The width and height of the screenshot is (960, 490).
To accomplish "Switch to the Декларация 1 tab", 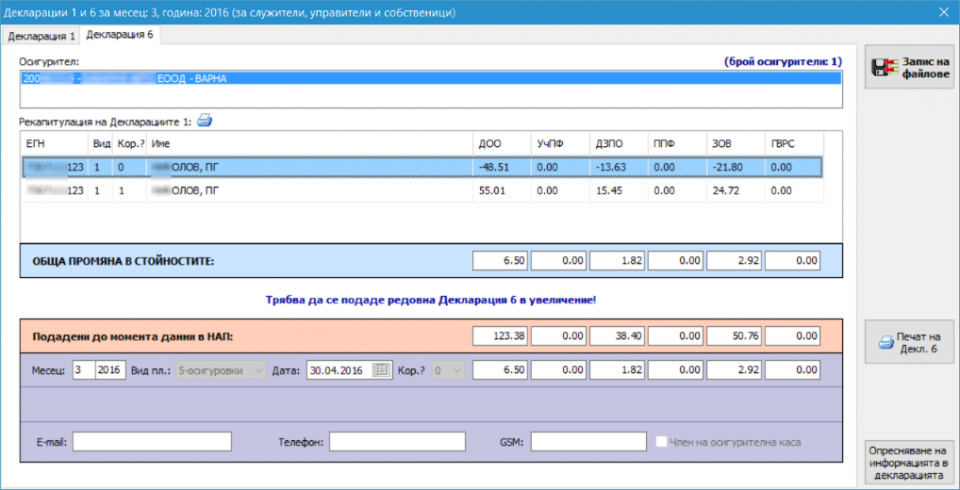I will [x=42, y=36].
